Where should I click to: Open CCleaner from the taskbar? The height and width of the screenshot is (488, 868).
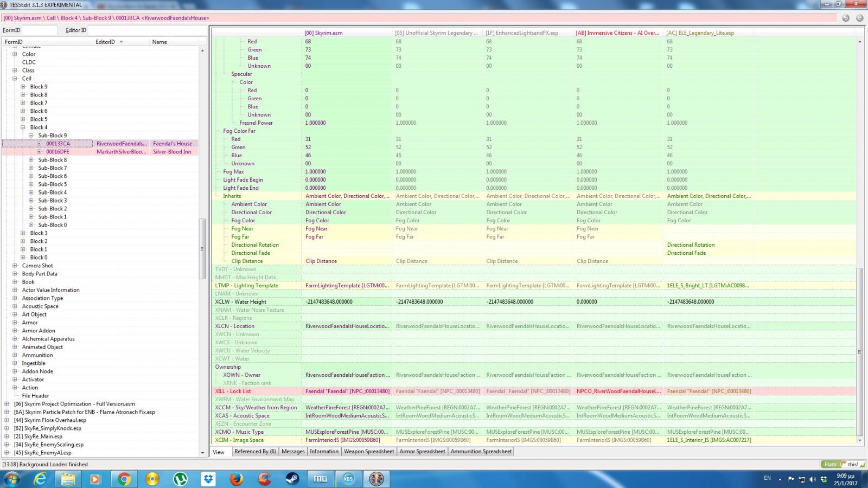[264, 479]
